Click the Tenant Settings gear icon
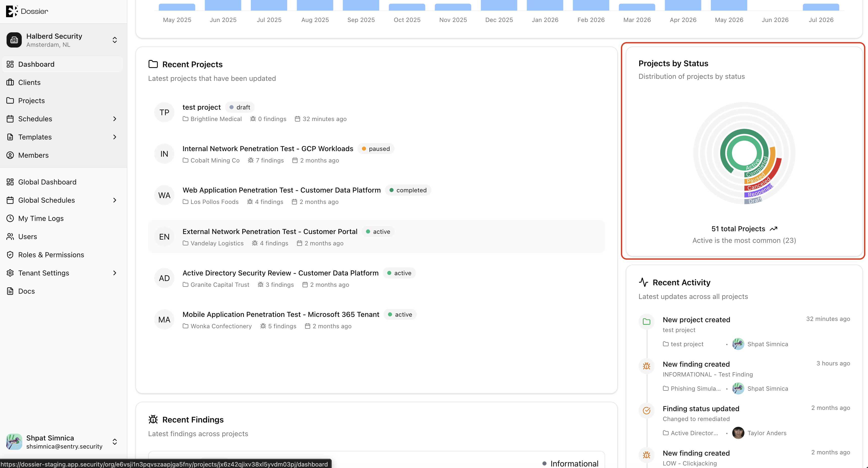The width and height of the screenshot is (868, 468). coord(10,273)
